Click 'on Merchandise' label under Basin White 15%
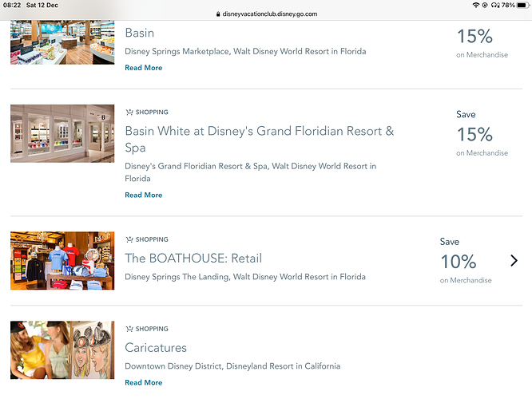Image resolution: width=532 pixels, height=399 pixels. click(x=482, y=153)
